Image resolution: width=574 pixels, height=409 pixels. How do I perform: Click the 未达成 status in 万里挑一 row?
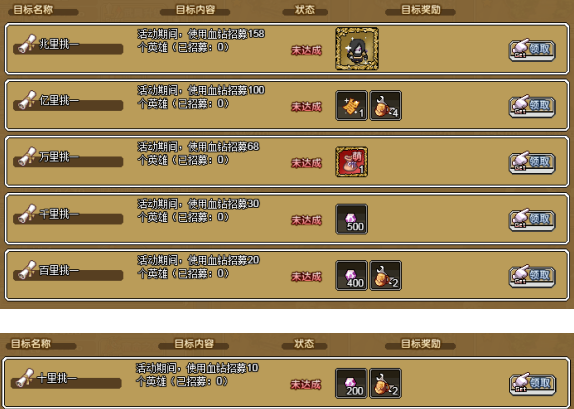click(306, 163)
